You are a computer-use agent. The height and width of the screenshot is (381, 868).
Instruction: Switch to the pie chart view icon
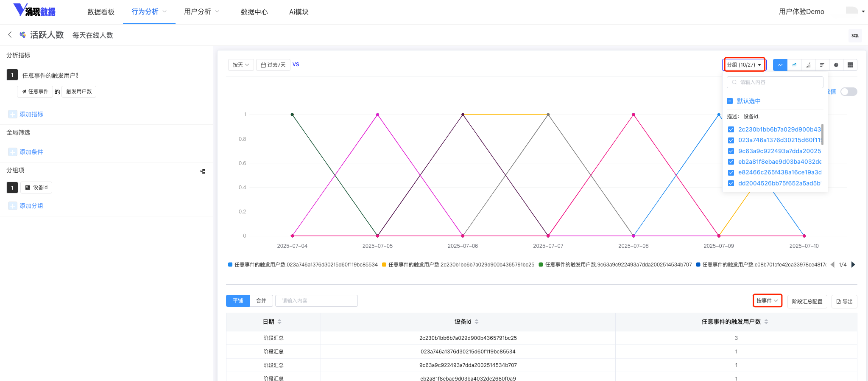coord(836,65)
